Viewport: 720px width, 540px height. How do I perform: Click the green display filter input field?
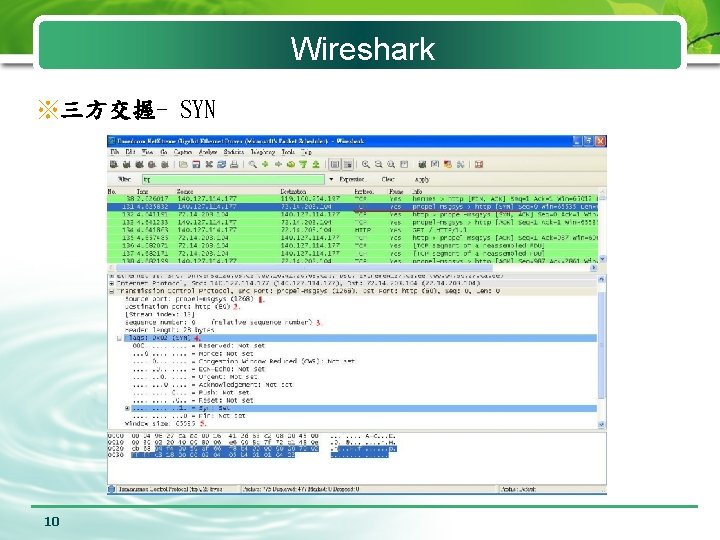tap(234, 180)
